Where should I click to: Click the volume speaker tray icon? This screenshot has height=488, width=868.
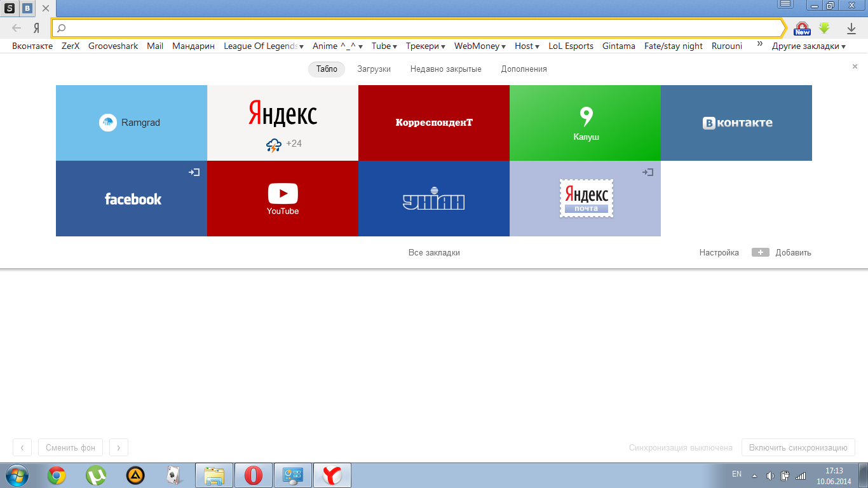click(x=770, y=475)
